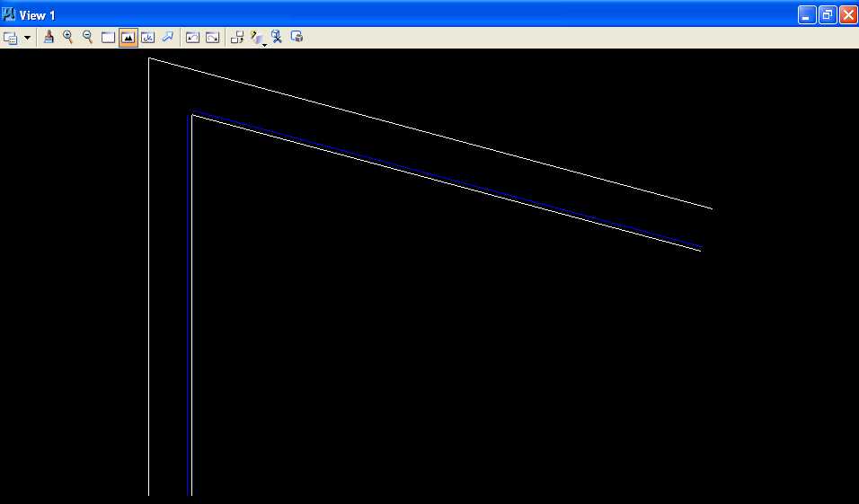Screen dimensions: 859x504
Task: Select the Clip Volume tool
Action: [x=277, y=37]
